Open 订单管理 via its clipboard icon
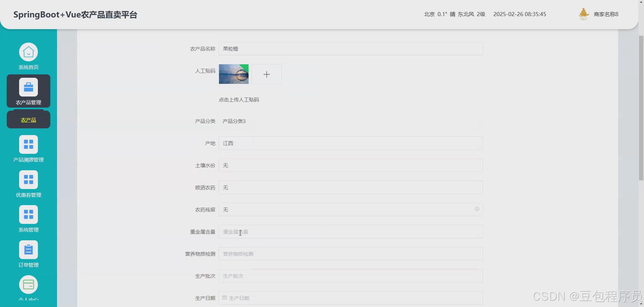Image resolution: width=644 pixels, height=307 pixels. (29, 249)
